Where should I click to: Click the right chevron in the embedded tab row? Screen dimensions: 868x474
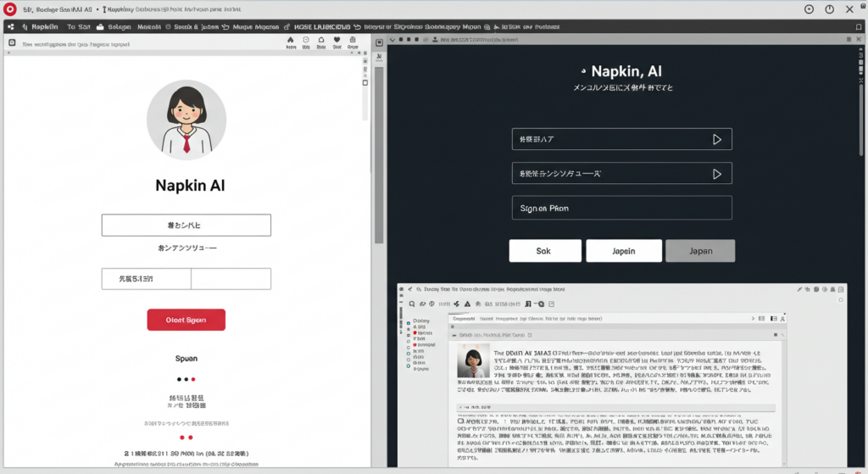pos(753,318)
